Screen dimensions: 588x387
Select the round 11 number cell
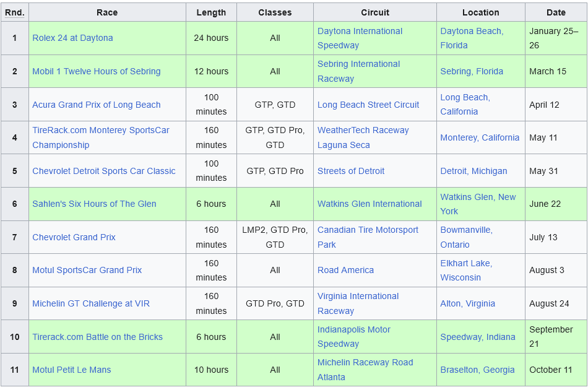(15, 370)
